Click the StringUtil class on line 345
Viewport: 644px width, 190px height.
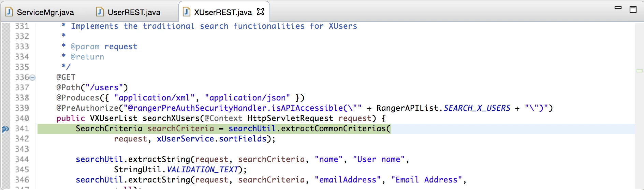coord(138,169)
